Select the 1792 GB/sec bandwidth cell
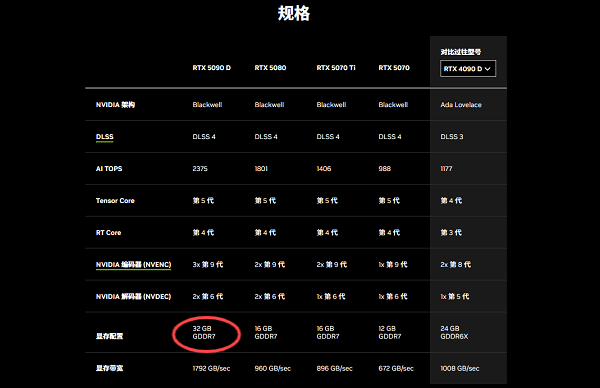The image size is (600, 388). click(211, 368)
